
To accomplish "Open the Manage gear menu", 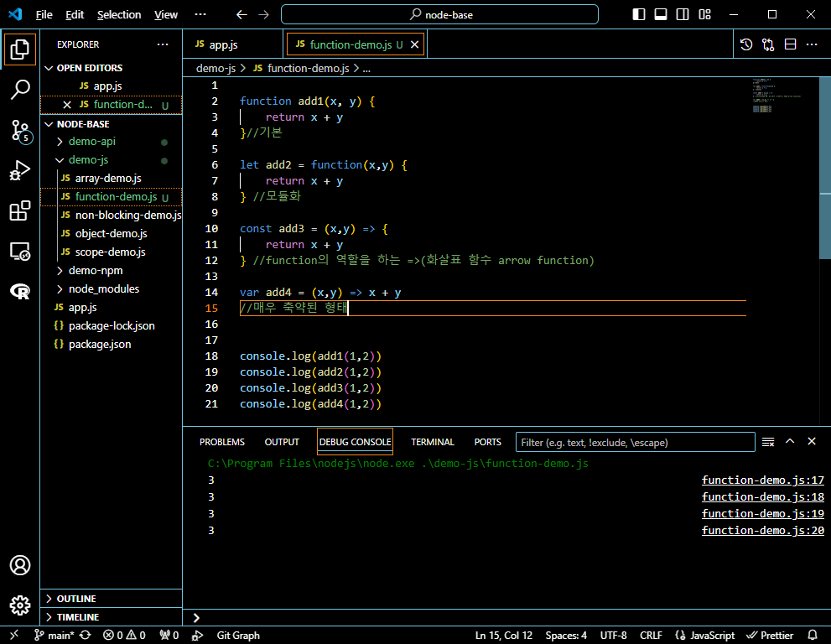I will (19, 605).
